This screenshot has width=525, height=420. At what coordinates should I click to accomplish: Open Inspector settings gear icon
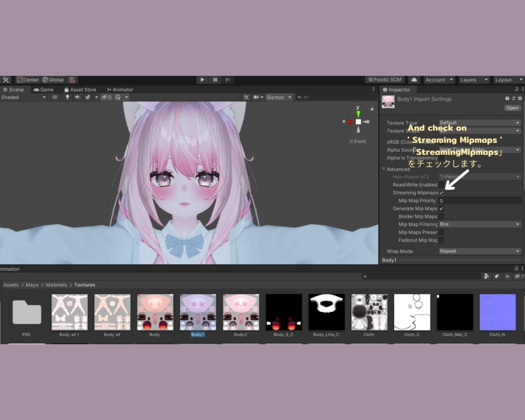pyautogui.click(x=520, y=98)
